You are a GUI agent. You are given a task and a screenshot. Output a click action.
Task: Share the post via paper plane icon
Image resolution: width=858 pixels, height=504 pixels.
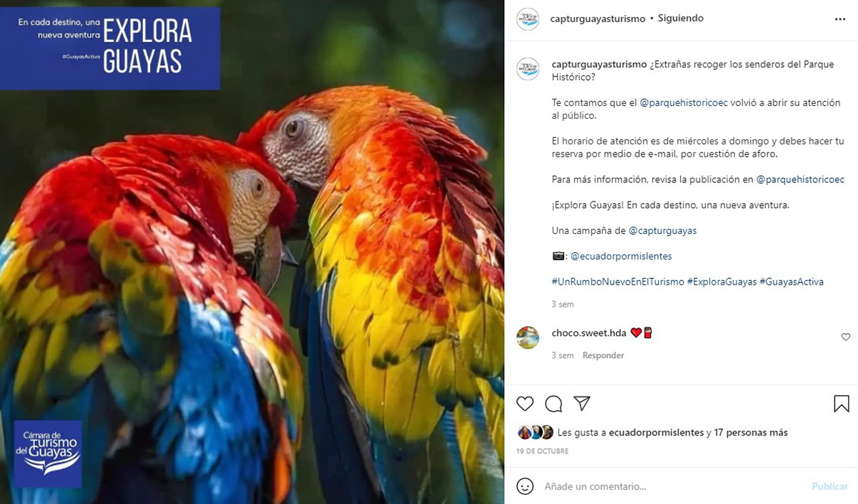582,404
